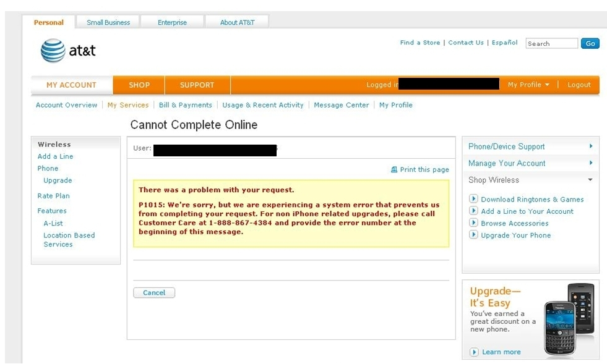Open Message Center in the sub navigation

tap(342, 105)
